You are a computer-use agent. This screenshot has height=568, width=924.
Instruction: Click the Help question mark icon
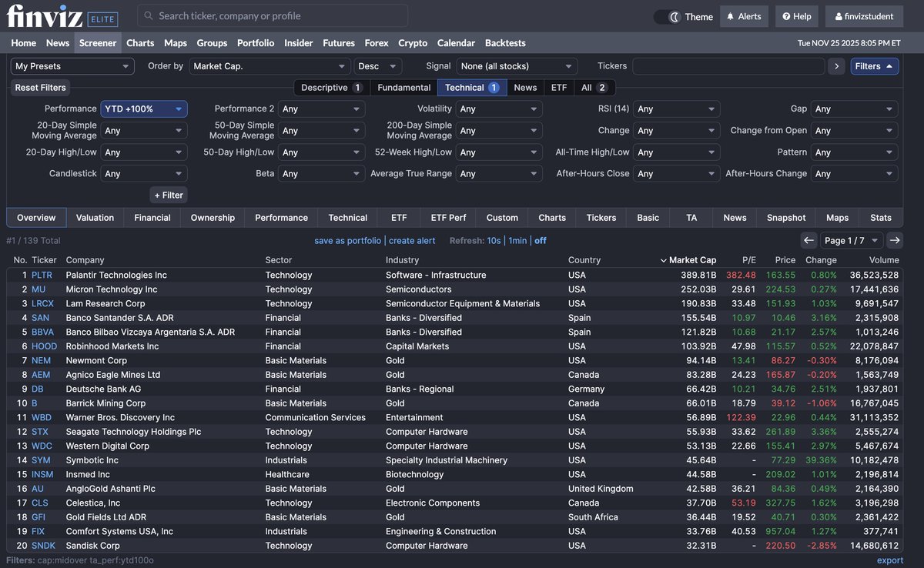click(x=785, y=16)
